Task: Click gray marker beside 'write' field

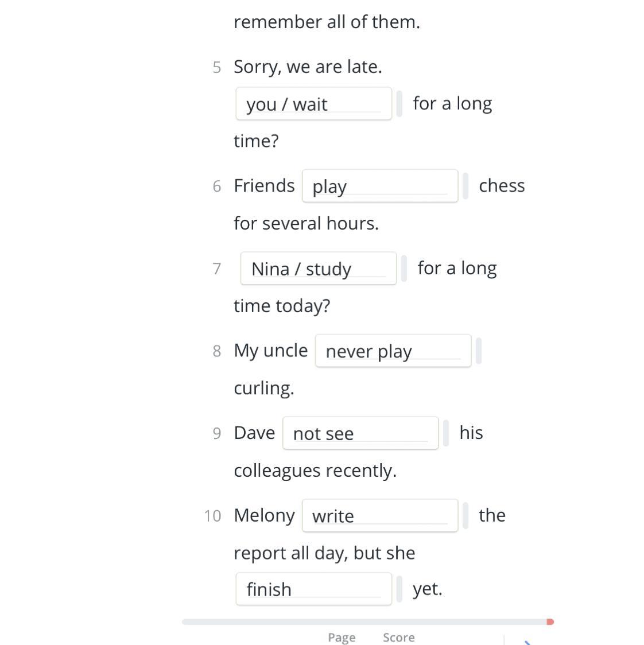Action: (465, 516)
